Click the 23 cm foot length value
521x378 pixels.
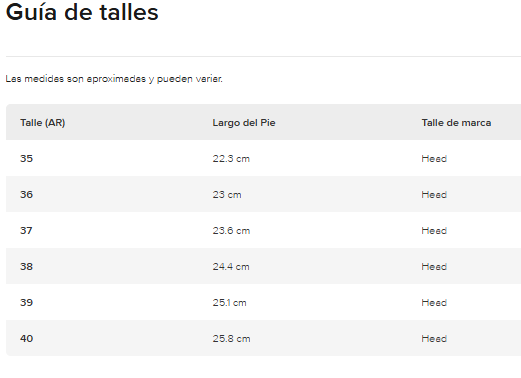[227, 195]
